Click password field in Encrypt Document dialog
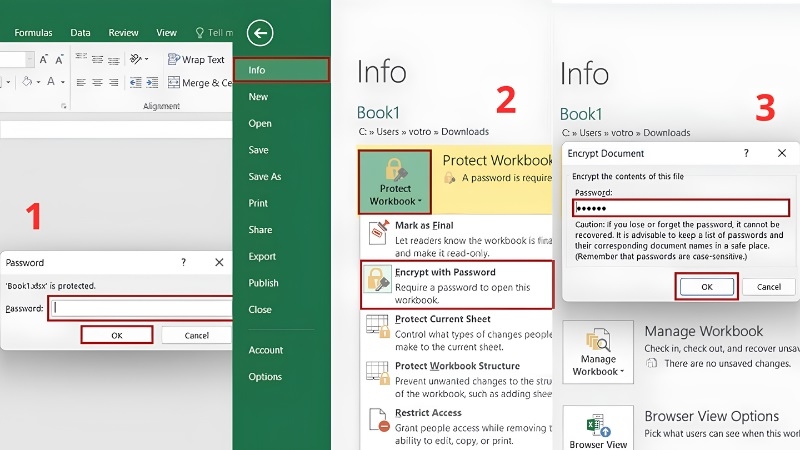Image resolution: width=800 pixels, height=450 pixels. coord(681,208)
